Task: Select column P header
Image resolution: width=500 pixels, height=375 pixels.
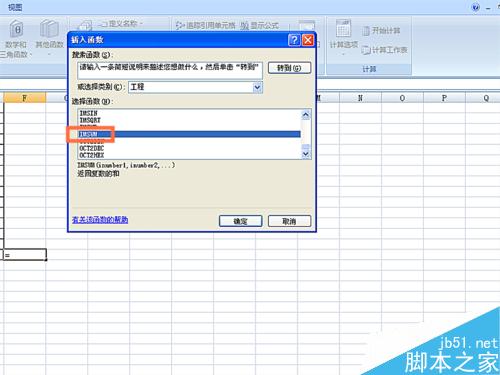Action: tap(444, 98)
